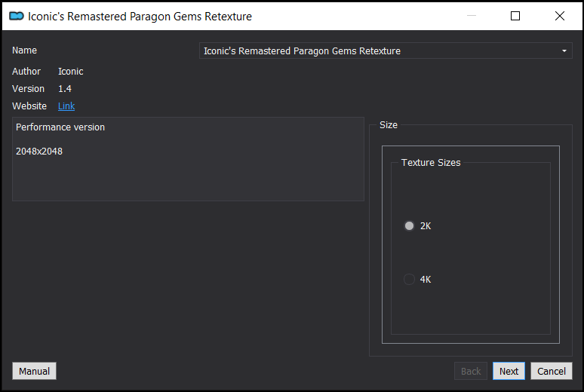This screenshot has width=584, height=392.
Task: Click the Version value '1.4'
Action: 65,89
